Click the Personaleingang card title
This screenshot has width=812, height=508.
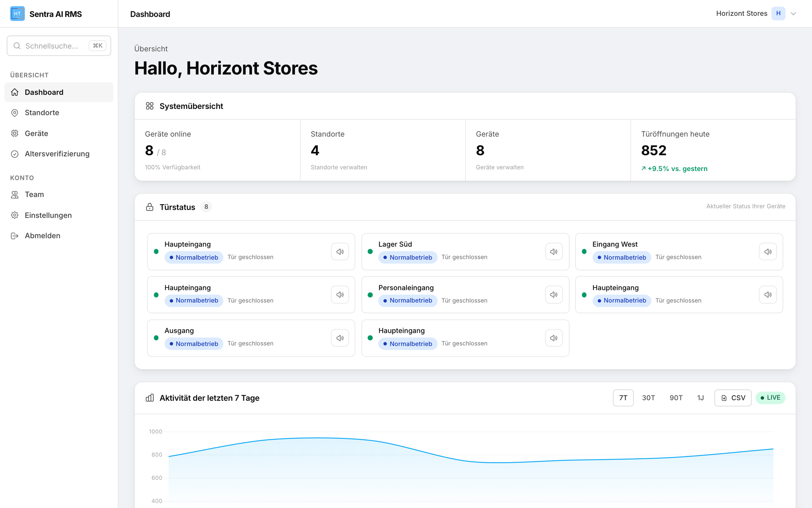pyautogui.click(x=406, y=287)
